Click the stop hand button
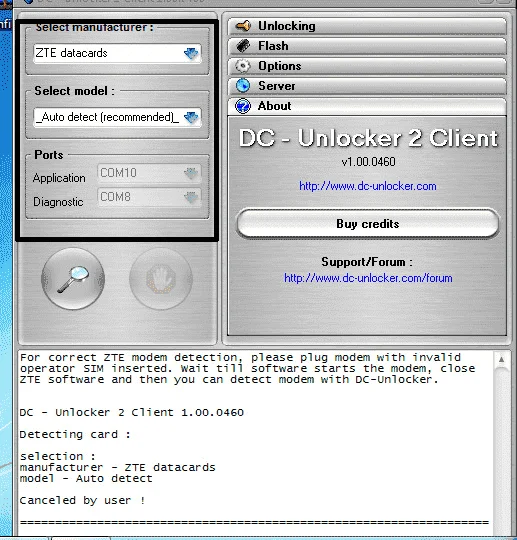Screen dimensions: 517x540 click(x=161, y=279)
